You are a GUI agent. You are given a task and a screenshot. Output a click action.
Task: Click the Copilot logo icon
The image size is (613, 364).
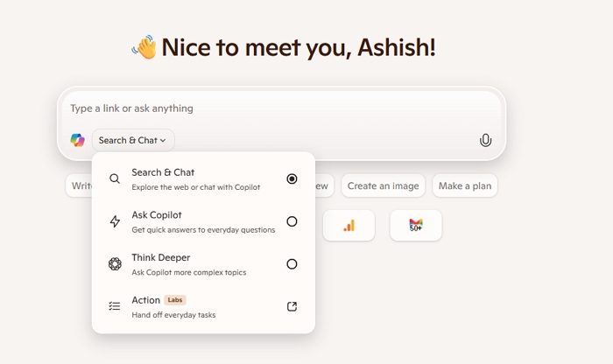coord(78,140)
